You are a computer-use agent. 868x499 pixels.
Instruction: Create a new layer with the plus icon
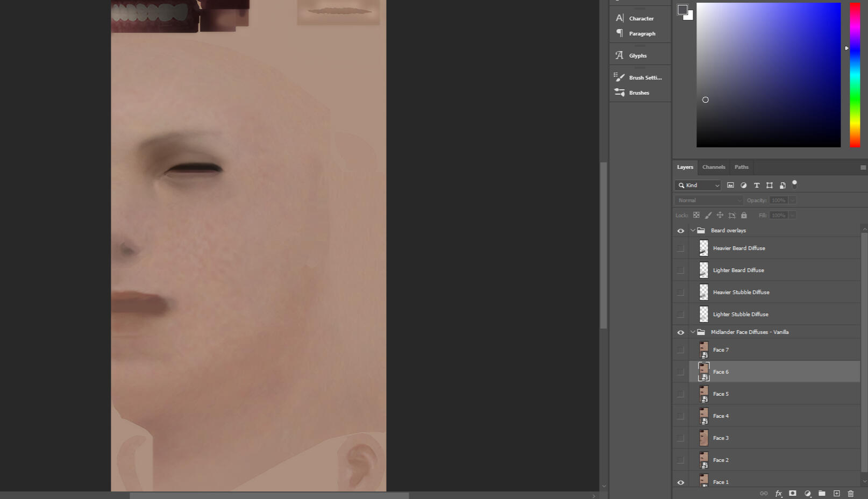836,493
